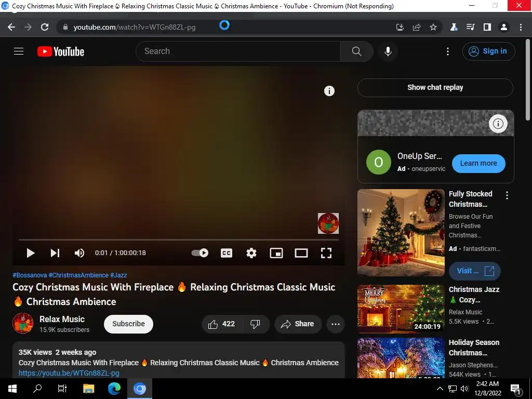Open the Fully Stocked Christmas ad thumbnail
This screenshot has height=399, width=532.
[x=401, y=232]
